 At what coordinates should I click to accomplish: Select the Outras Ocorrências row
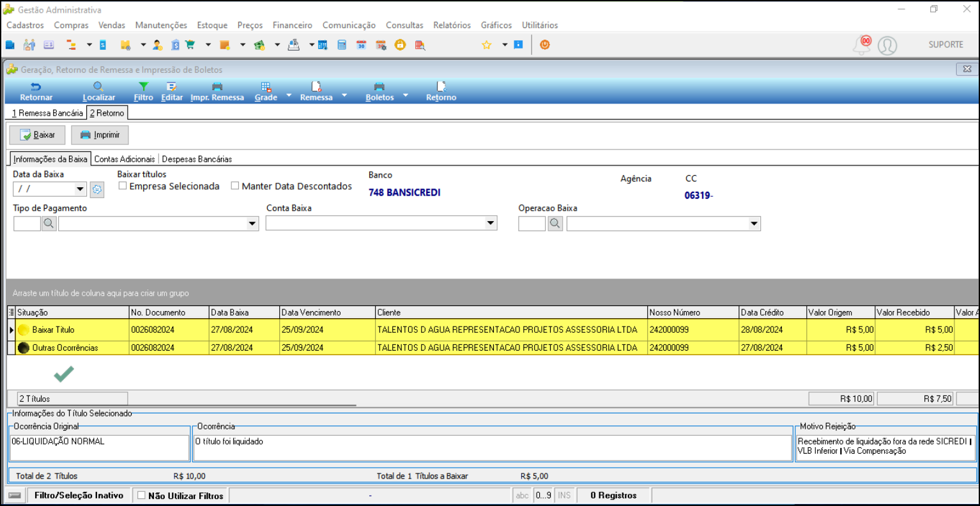493,348
